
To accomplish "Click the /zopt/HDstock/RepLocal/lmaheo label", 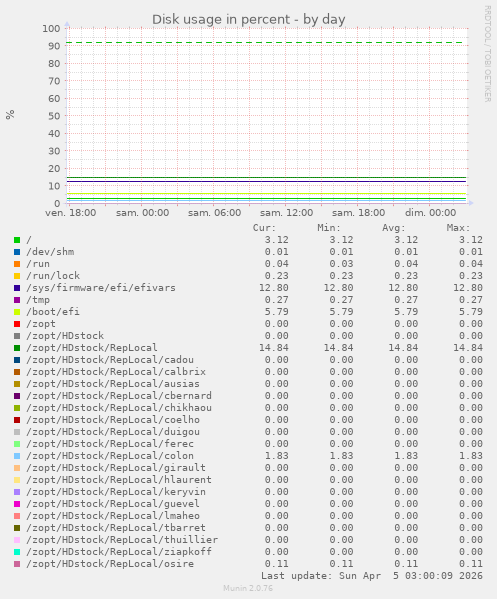I will pos(113,516).
